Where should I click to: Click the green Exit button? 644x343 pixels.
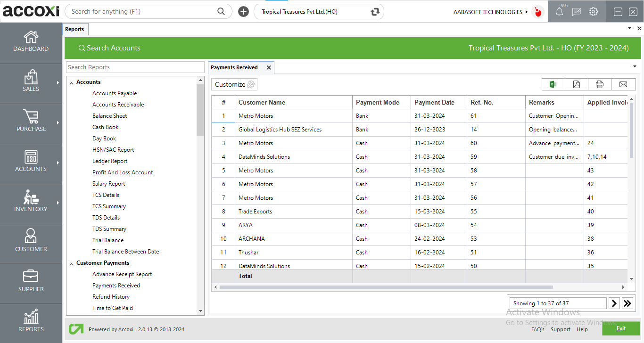tap(620, 328)
